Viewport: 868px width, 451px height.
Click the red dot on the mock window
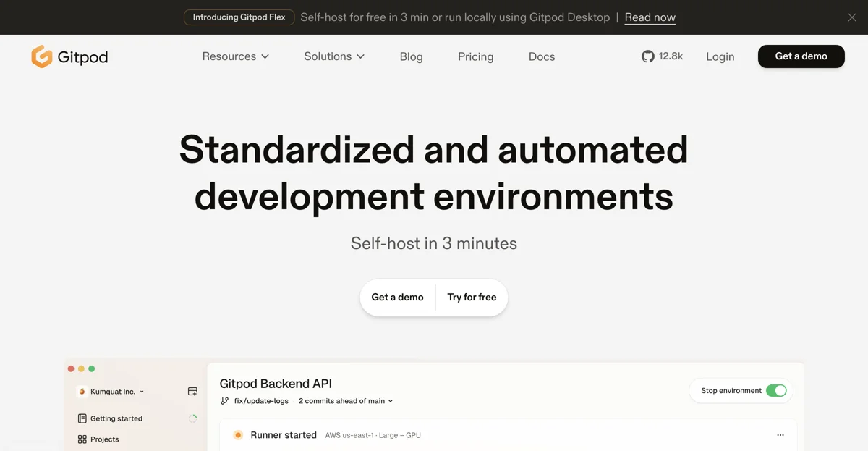(71, 369)
